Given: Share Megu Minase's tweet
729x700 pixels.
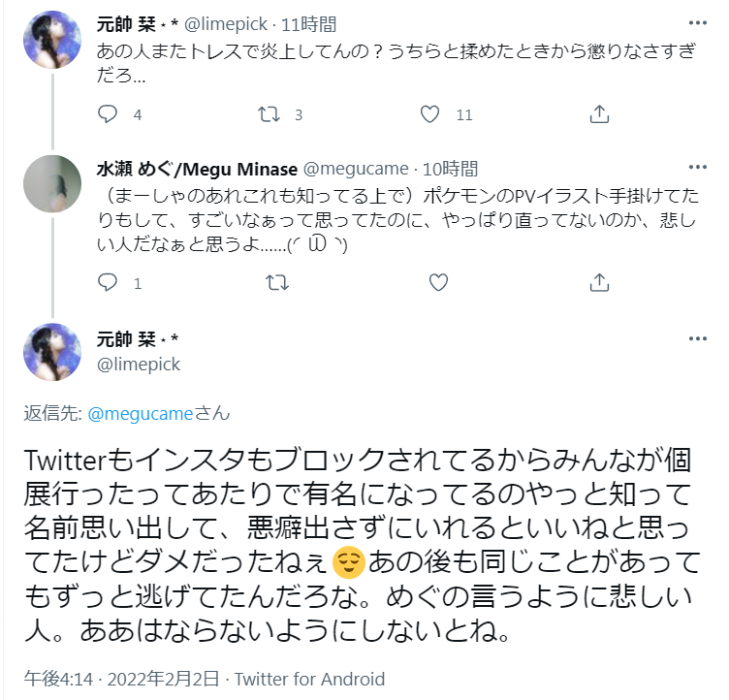Looking at the screenshot, I should tap(599, 283).
